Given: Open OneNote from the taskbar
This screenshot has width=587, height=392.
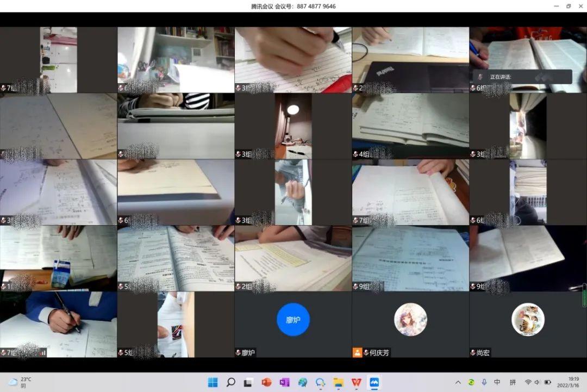Looking at the screenshot, I should point(284,382).
